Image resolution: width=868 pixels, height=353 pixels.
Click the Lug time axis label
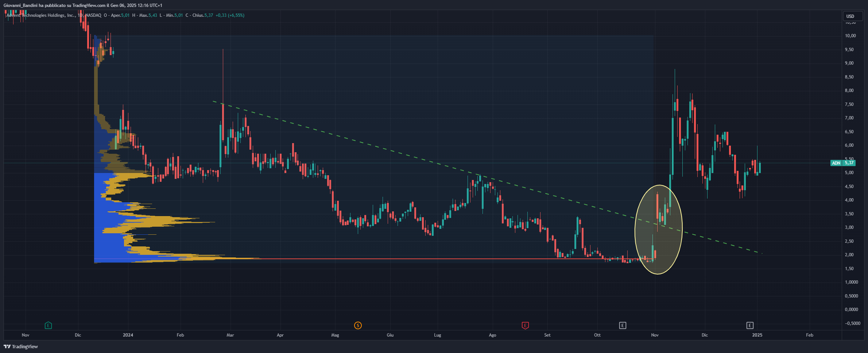click(438, 335)
